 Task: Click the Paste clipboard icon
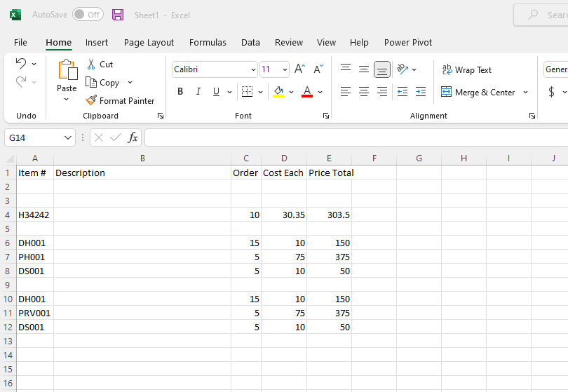tap(67, 69)
